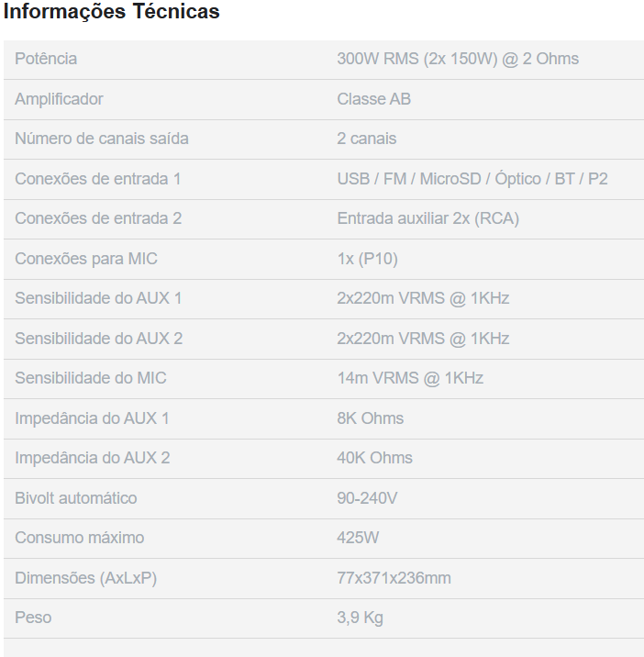The height and width of the screenshot is (657, 644).
Task: Select the 8K Ohms impedance value
Action: (371, 418)
